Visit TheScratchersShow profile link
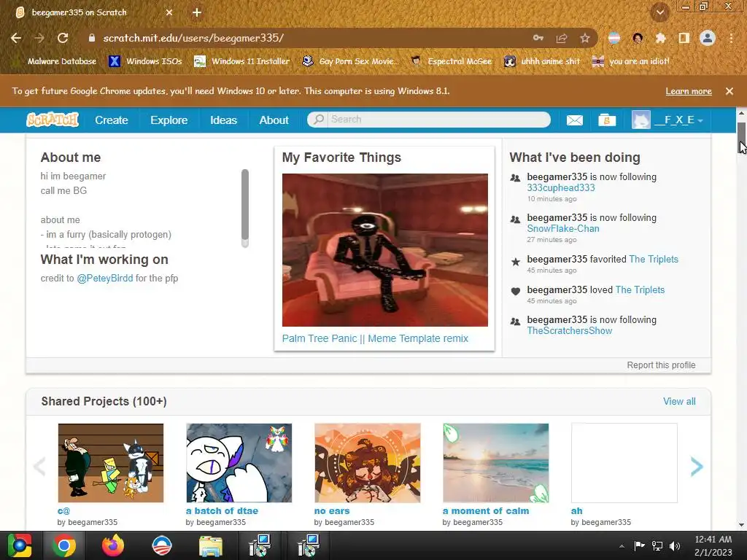747x560 pixels. click(569, 330)
